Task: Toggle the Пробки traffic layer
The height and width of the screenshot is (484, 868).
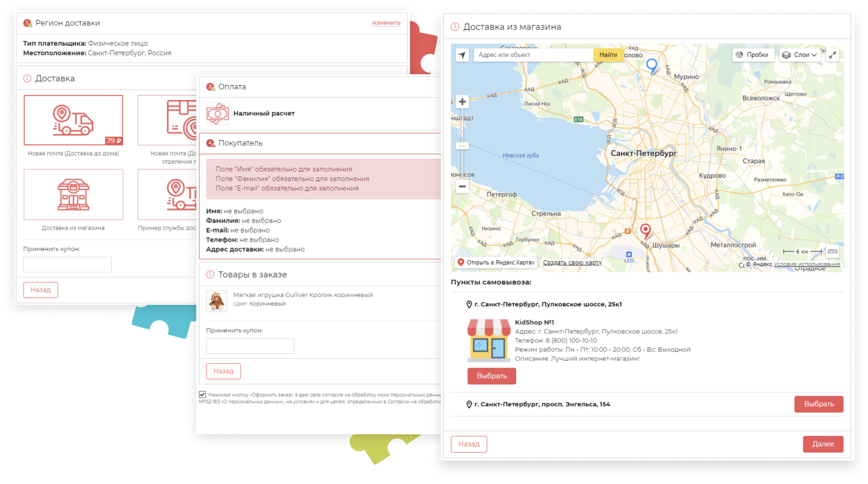Action: click(x=752, y=55)
